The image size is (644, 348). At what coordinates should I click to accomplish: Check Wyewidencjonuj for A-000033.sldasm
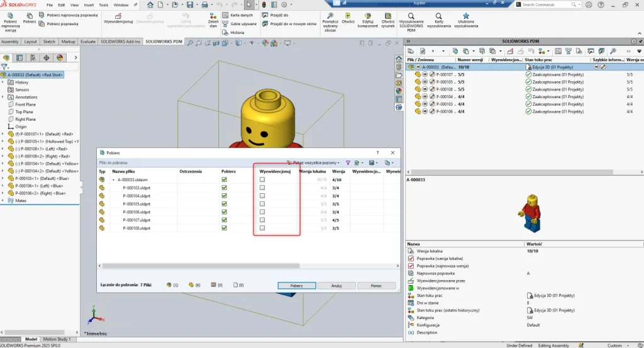262,179
